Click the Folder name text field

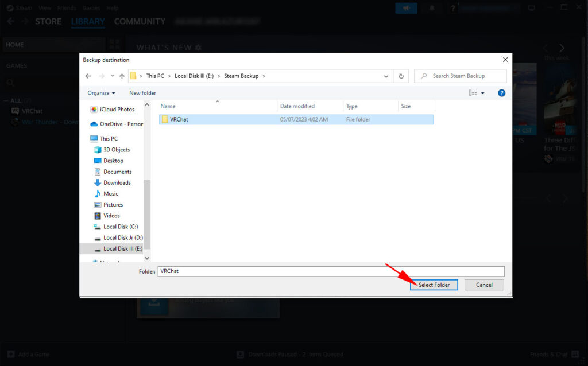pyautogui.click(x=331, y=271)
